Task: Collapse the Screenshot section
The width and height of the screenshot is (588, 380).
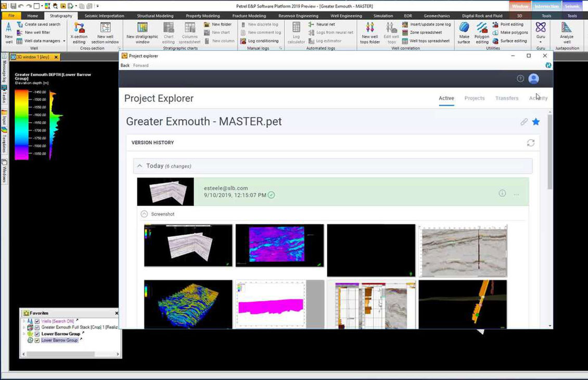Action: click(144, 214)
